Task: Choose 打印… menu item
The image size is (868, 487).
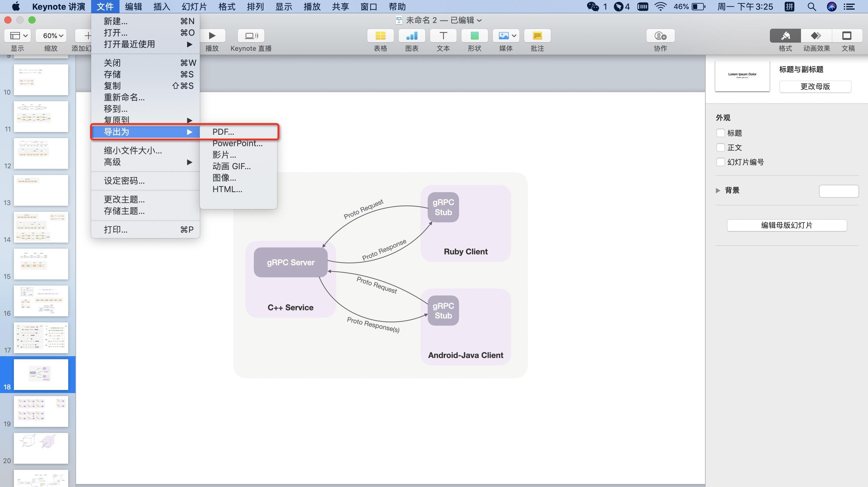Action: coord(145,230)
